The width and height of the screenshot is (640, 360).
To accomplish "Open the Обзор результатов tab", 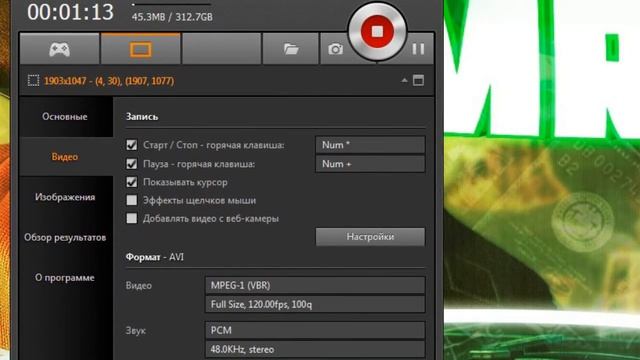I will click(x=65, y=237).
